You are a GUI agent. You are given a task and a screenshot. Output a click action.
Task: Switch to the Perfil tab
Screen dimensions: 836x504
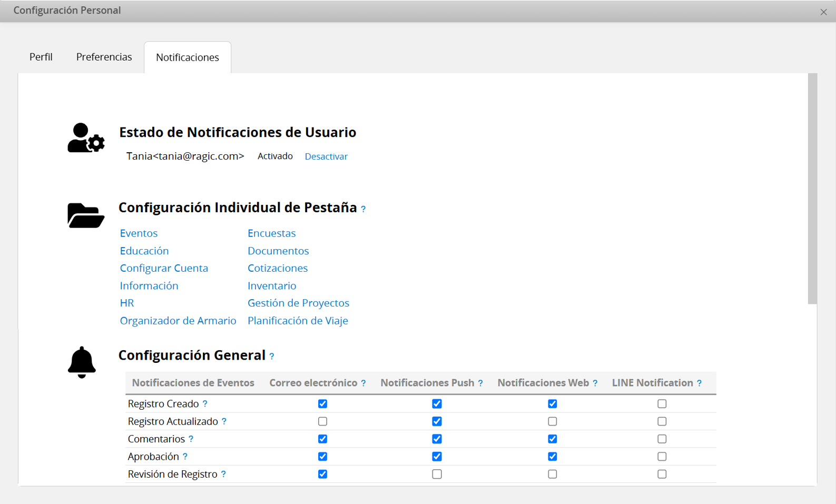click(41, 57)
